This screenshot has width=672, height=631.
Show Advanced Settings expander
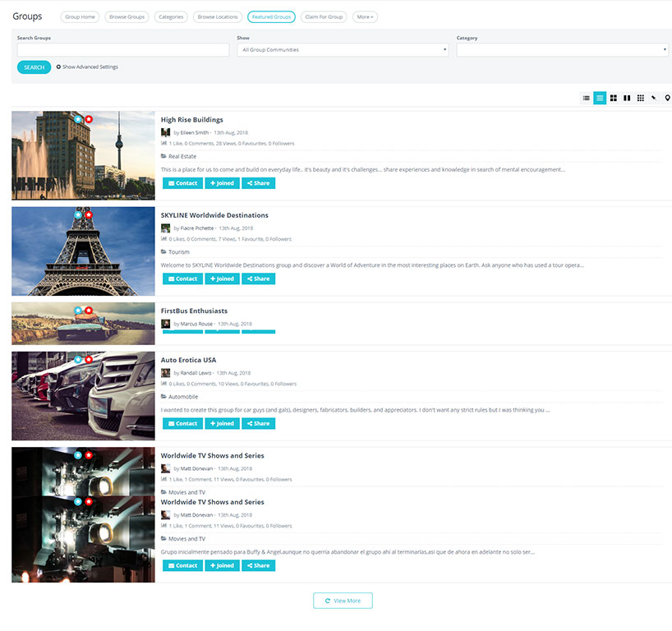pos(87,67)
